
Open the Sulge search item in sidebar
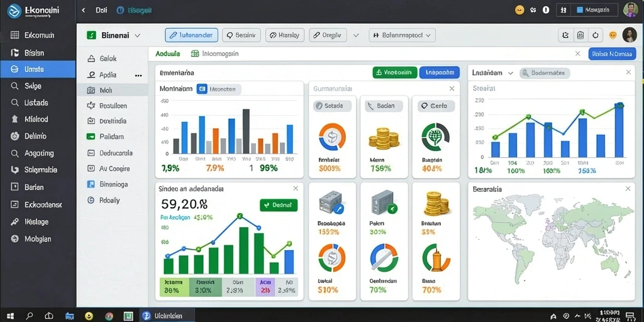38,86
